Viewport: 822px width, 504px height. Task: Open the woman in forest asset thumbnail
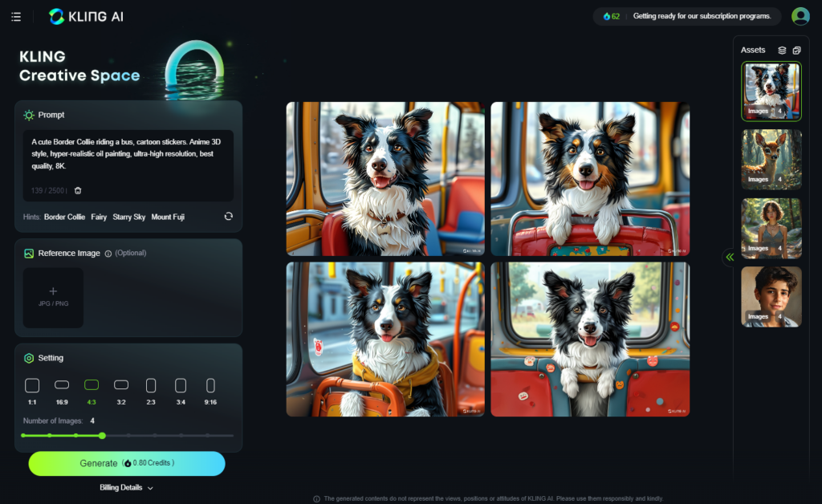771,229
